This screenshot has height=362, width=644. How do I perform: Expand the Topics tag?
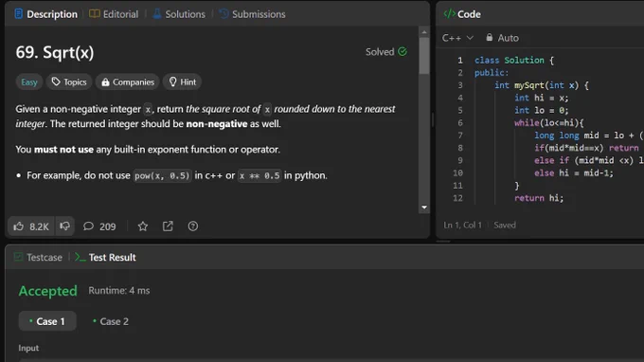[69, 81]
